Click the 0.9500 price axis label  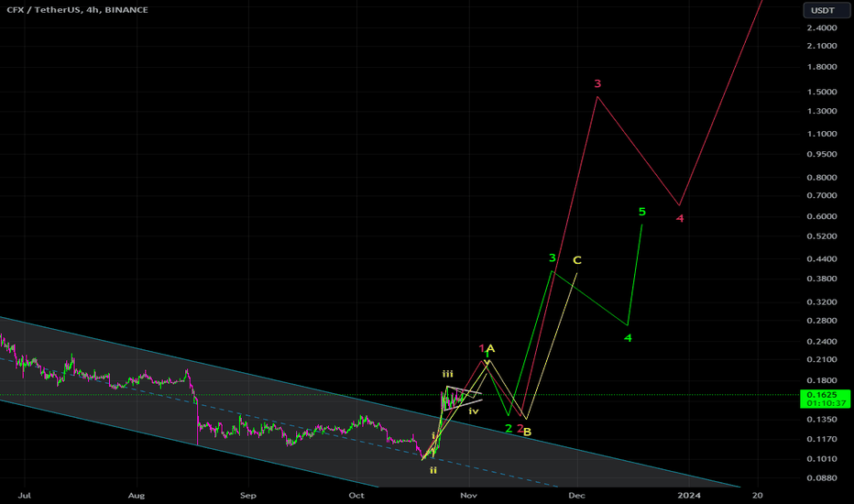coord(822,154)
